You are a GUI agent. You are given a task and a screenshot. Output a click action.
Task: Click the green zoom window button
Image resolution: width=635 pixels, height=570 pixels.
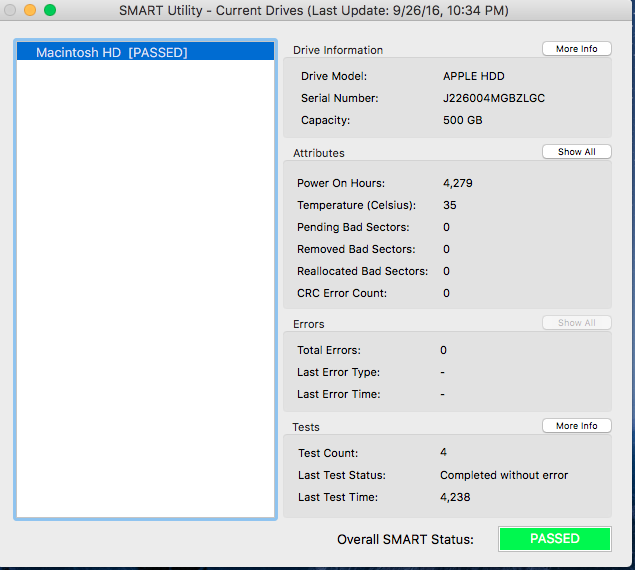click(x=50, y=10)
